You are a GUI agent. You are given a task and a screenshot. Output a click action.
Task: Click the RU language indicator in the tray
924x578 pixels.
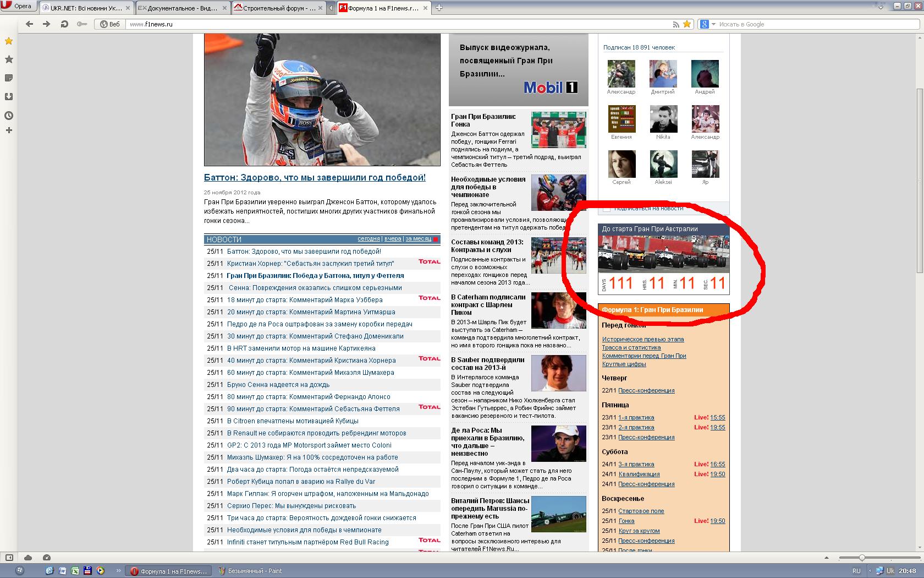point(856,571)
